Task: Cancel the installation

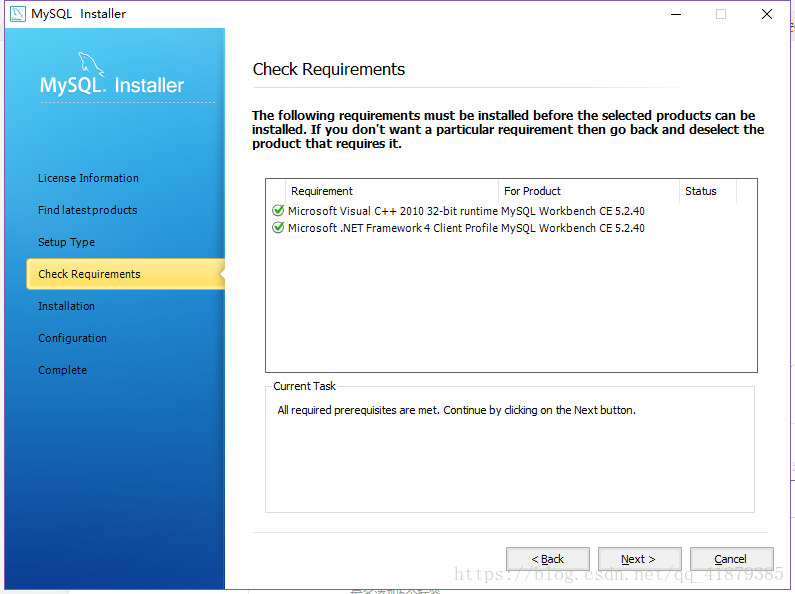Action: 731,559
